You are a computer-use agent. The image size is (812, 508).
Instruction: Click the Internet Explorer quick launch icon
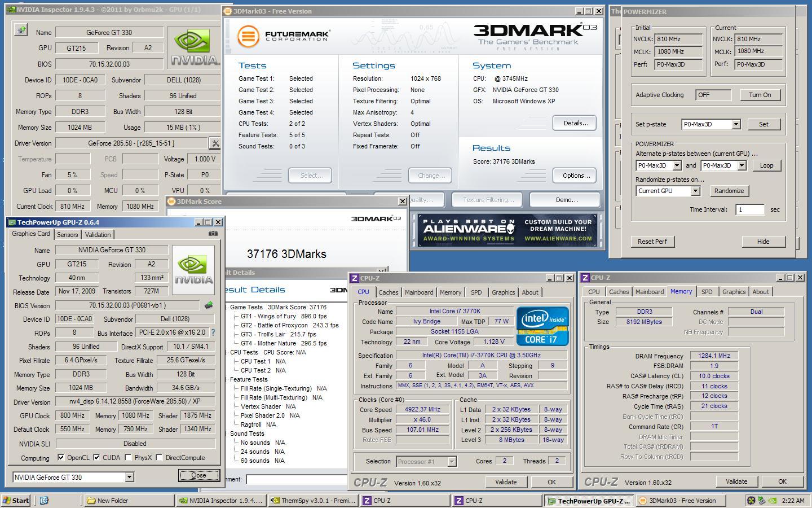point(45,500)
